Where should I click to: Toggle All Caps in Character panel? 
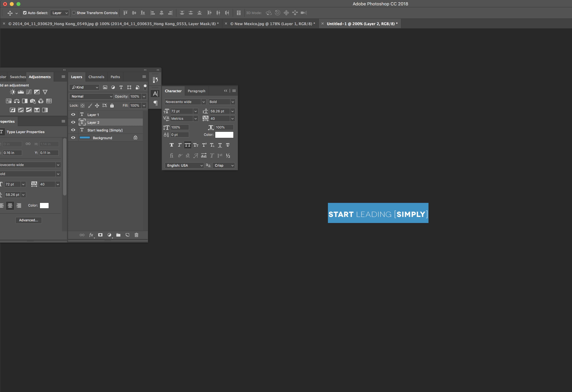[x=188, y=145]
